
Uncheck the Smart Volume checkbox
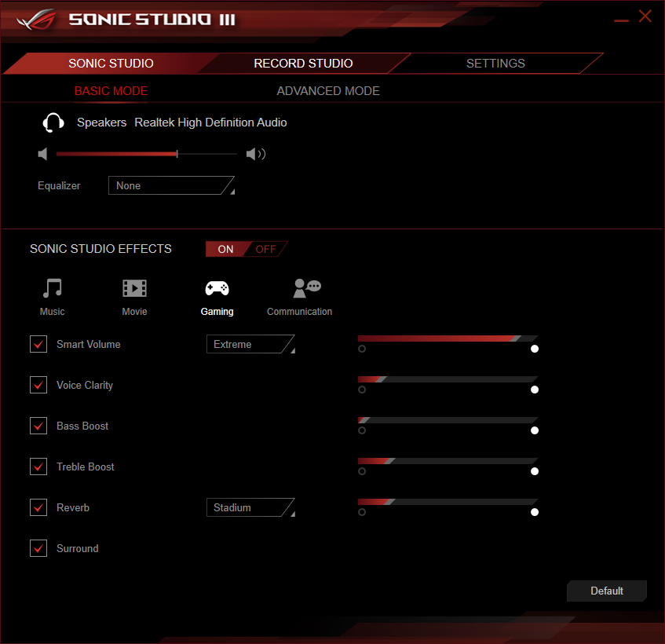pyautogui.click(x=38, y=344)
